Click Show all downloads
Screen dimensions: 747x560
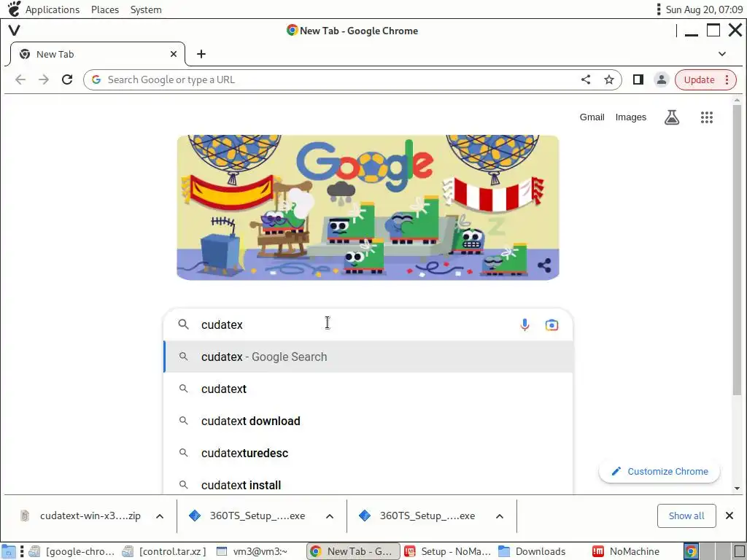point(686,516)
